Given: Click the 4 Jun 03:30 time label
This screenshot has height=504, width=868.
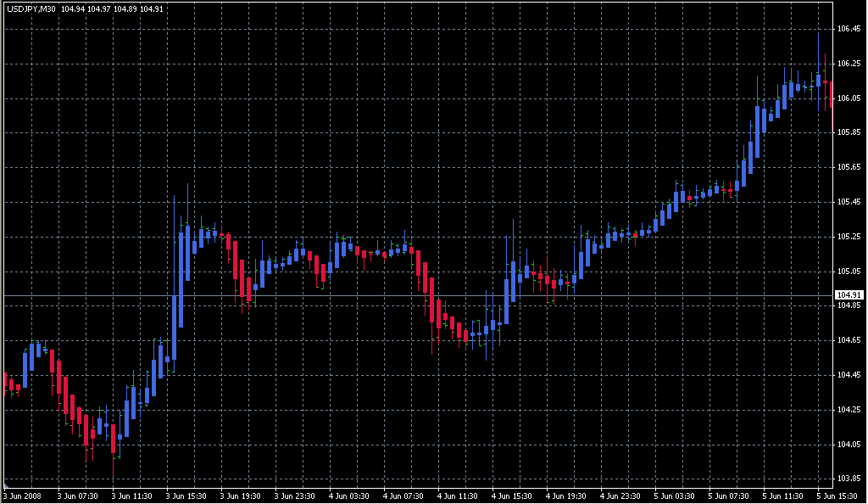Looking at the screenshot, I should click(348, 496).
